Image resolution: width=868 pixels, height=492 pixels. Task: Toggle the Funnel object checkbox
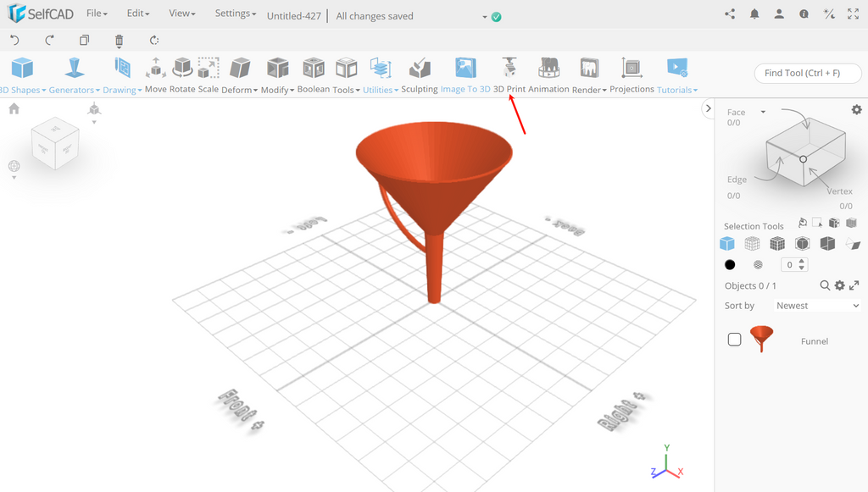[734, 338]
